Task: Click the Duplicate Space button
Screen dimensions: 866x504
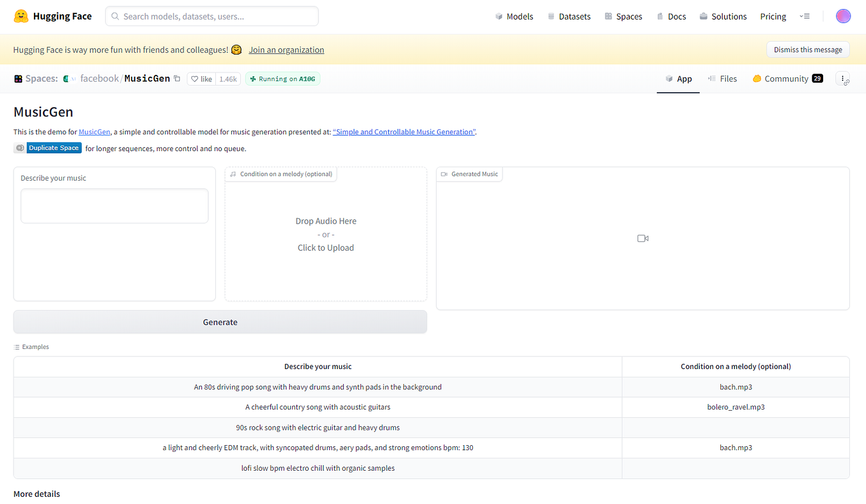Action: (48, 148)
